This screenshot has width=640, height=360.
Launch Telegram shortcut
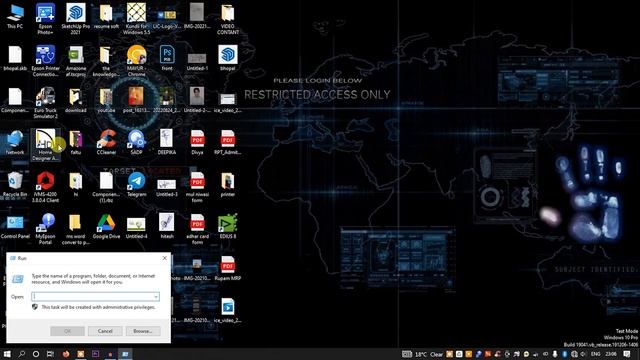click(136, 184)
